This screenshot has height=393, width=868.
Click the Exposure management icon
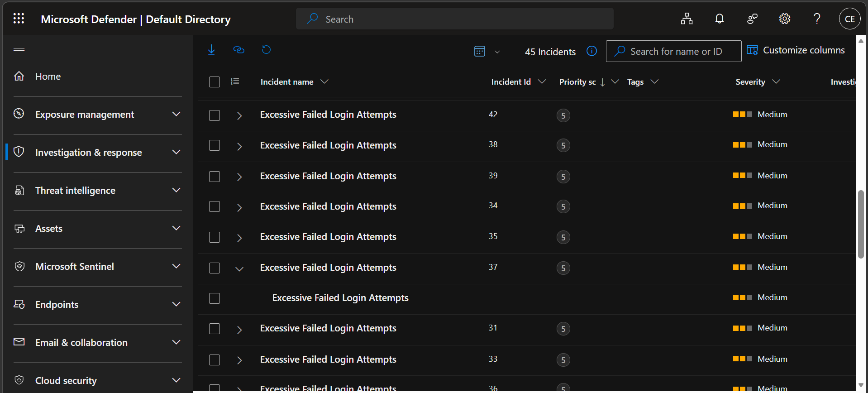(x=19, y=114)
